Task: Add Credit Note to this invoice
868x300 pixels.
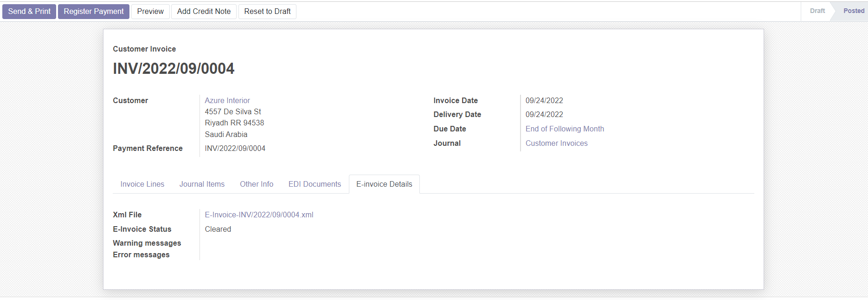Action: 204,12
